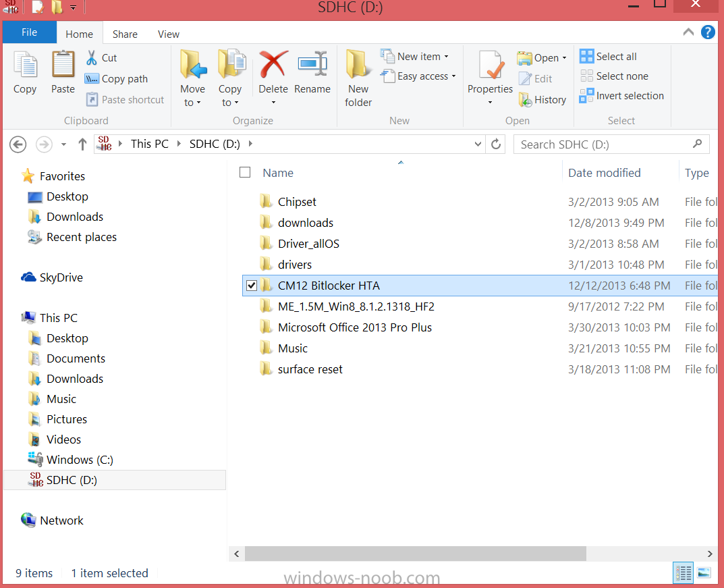
Task: Click the Paste clipboard icon
Action: click(x=63, y=65)
